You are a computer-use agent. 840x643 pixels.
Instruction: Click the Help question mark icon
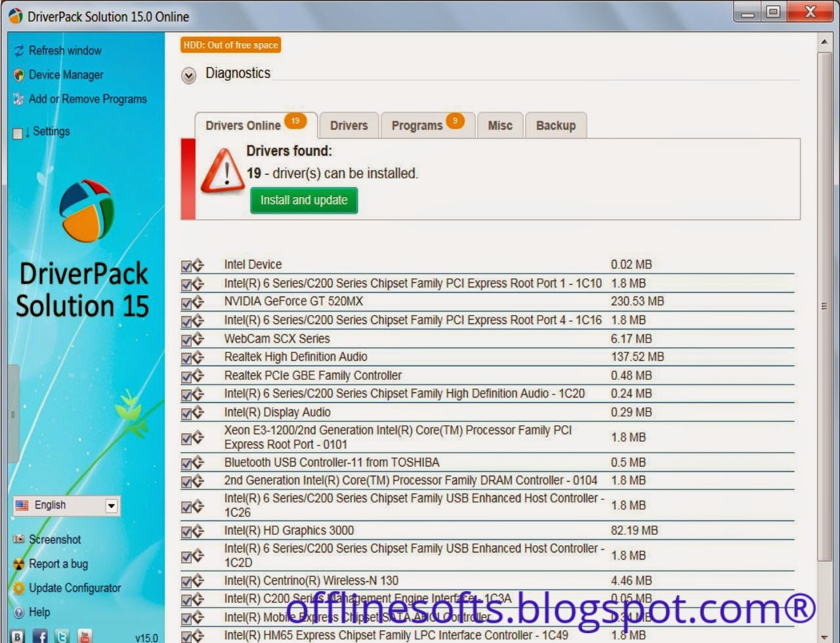(x=18, y=612)
